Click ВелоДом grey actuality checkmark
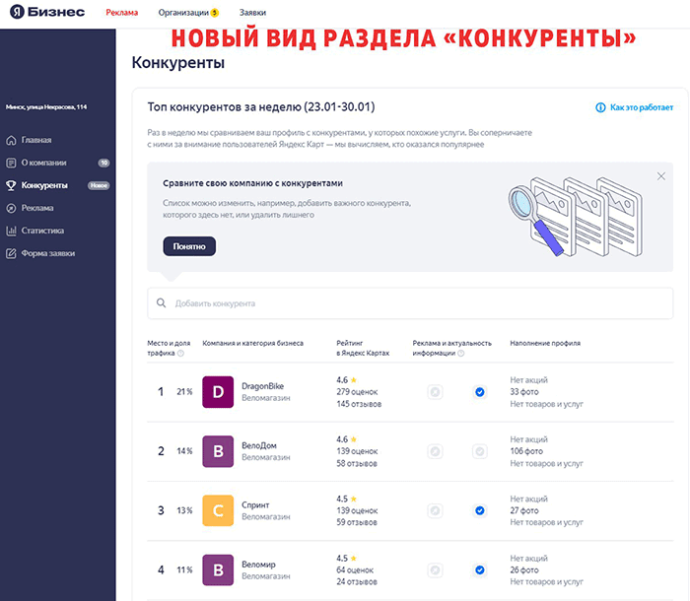The width and height of the screenshot is (690, 601). pos(480,451)
